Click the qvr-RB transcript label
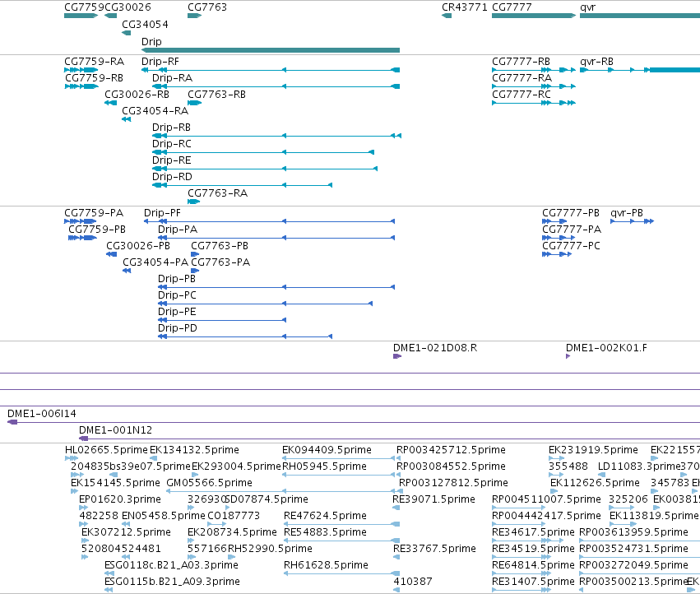Screen dimensions: 700x594 (596, 61)
